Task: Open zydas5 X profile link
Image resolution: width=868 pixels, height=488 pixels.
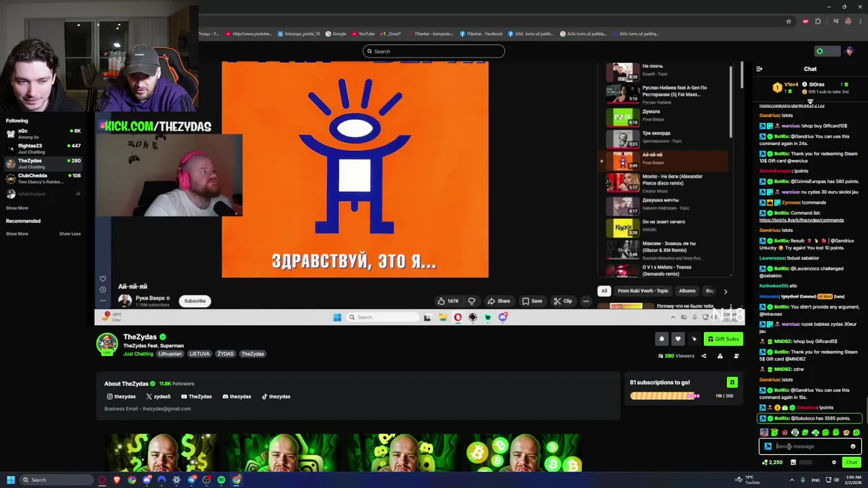Action: tap(158, 396)
